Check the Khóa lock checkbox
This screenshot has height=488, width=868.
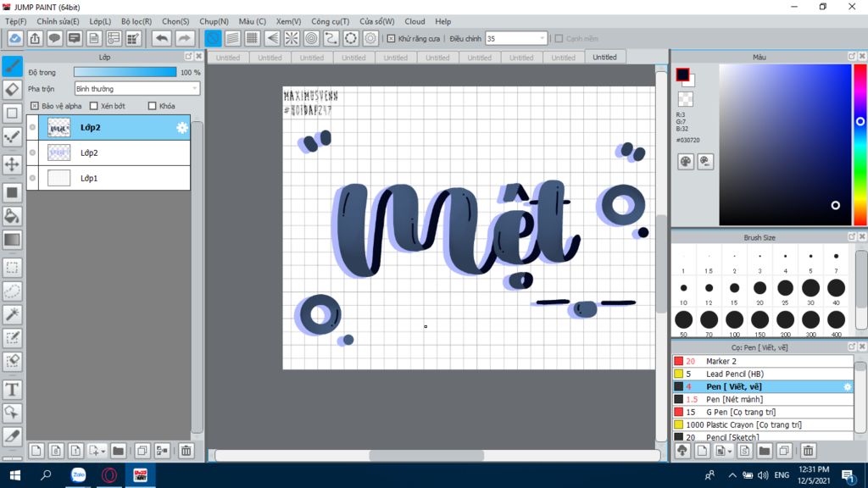pyautogui.click(x=153, y=106)
